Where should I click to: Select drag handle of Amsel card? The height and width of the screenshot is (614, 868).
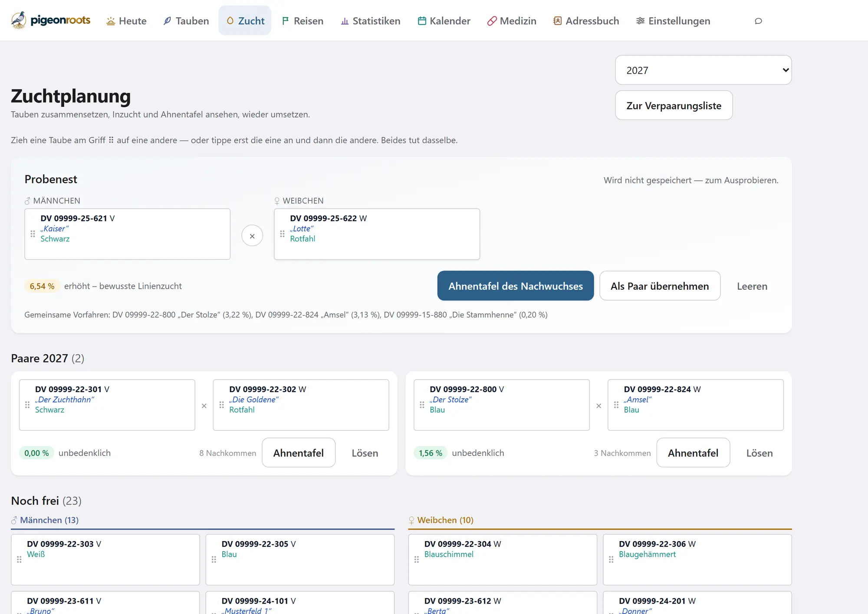tap(616, 405)
